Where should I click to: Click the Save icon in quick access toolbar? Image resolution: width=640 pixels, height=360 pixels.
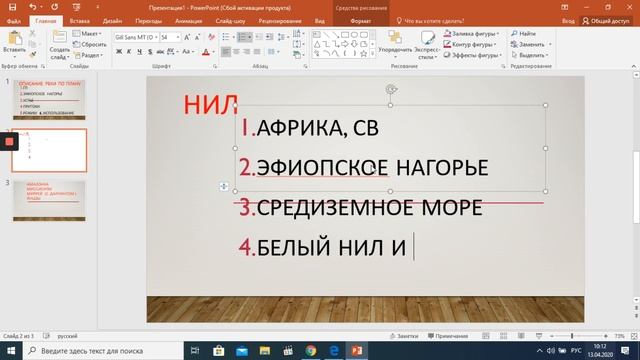13,7
